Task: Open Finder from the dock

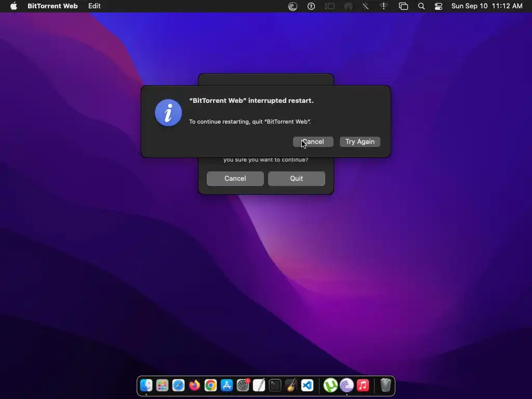Action: point(146,385)
